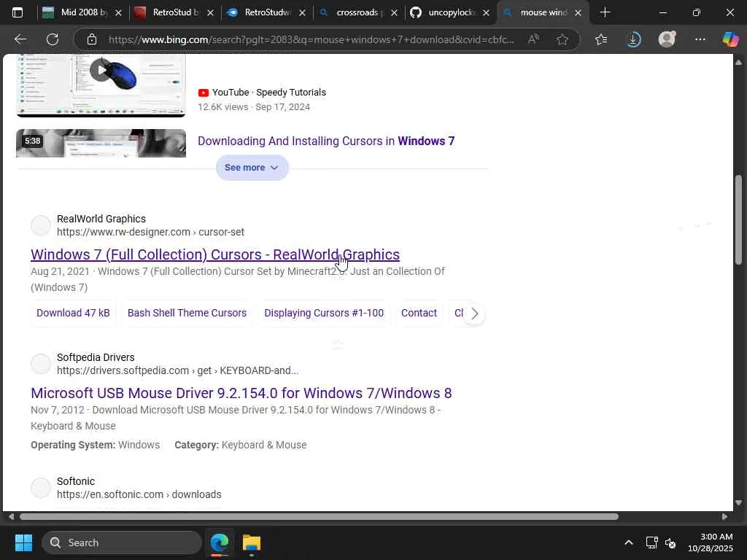The height and width of the screenshot is (560, 747).
Task: Open the Favorites list icon
Action: 601,39
